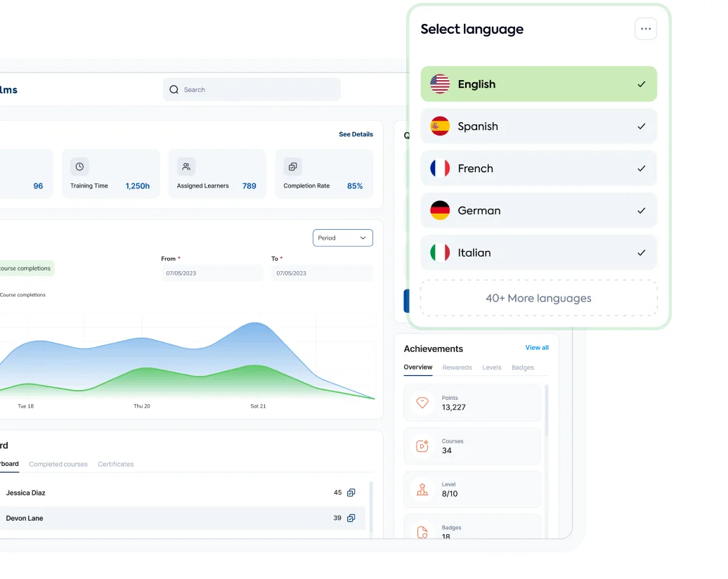This screenshot has width=728, height=579.
Task: Switch to the Rewards tab
Action: click(457, 367)
